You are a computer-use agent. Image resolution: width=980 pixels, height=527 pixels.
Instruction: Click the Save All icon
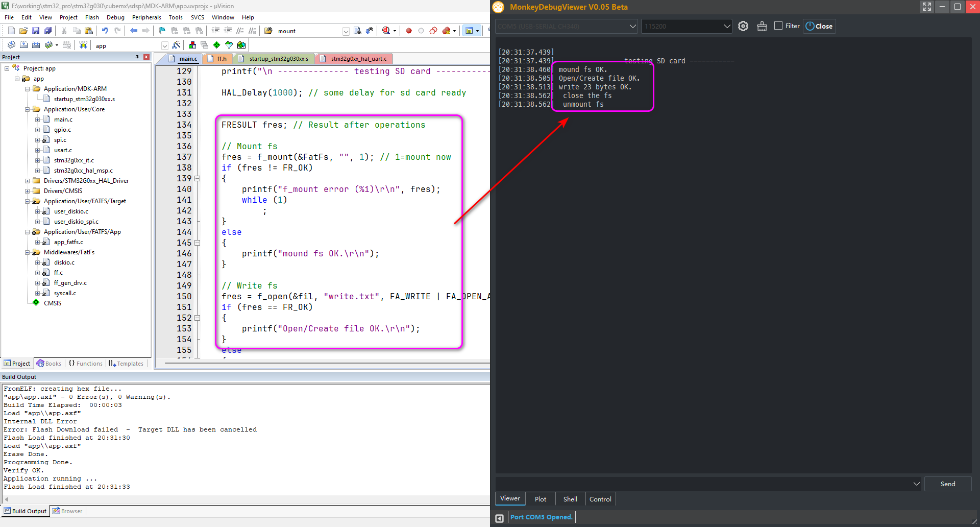point(48,31)
